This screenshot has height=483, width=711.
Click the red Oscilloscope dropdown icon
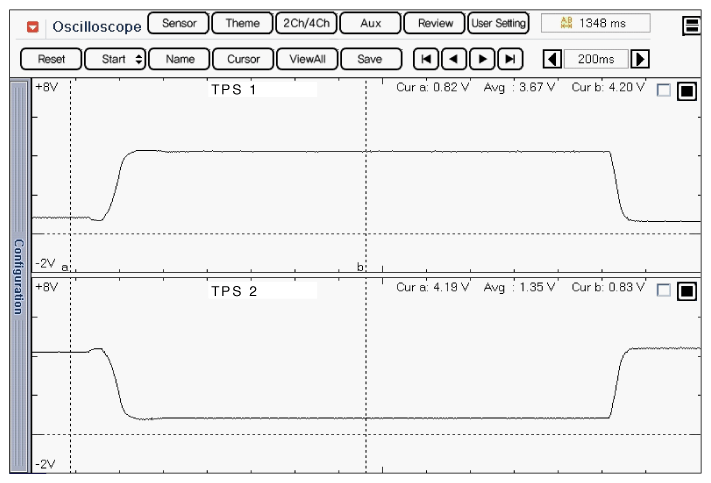[x=33, y=26]
